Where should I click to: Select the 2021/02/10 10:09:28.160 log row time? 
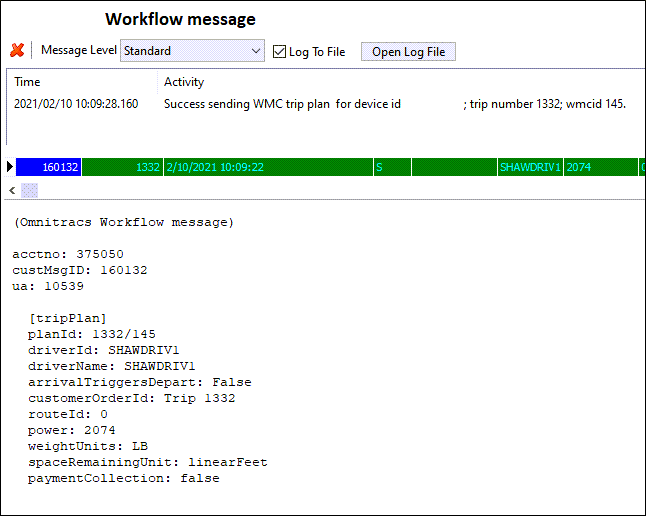(x=76, y=104)
